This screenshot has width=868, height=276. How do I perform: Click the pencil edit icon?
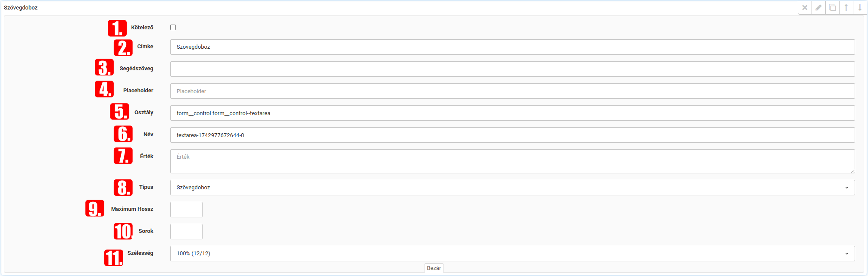(x=818, y=8)
